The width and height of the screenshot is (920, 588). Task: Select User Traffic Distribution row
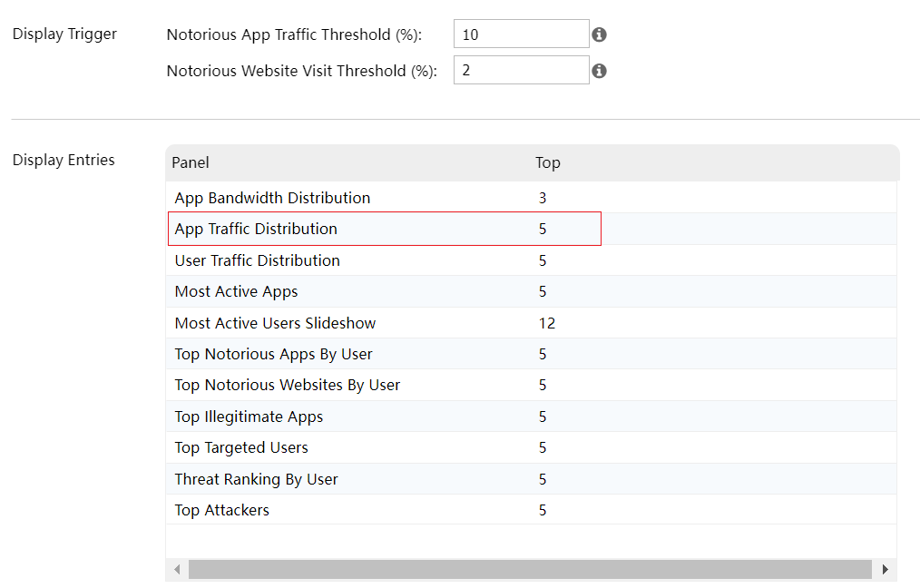(257, 260)
